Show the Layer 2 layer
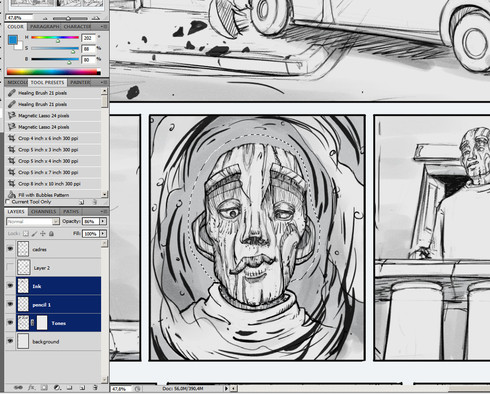 coord(10,267)
